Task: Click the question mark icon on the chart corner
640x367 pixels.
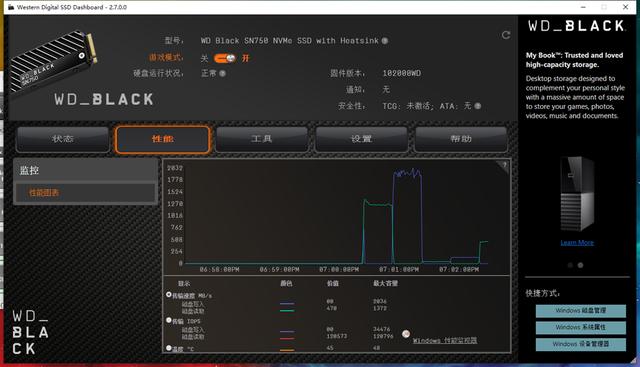Action: [x=504, y=165]
